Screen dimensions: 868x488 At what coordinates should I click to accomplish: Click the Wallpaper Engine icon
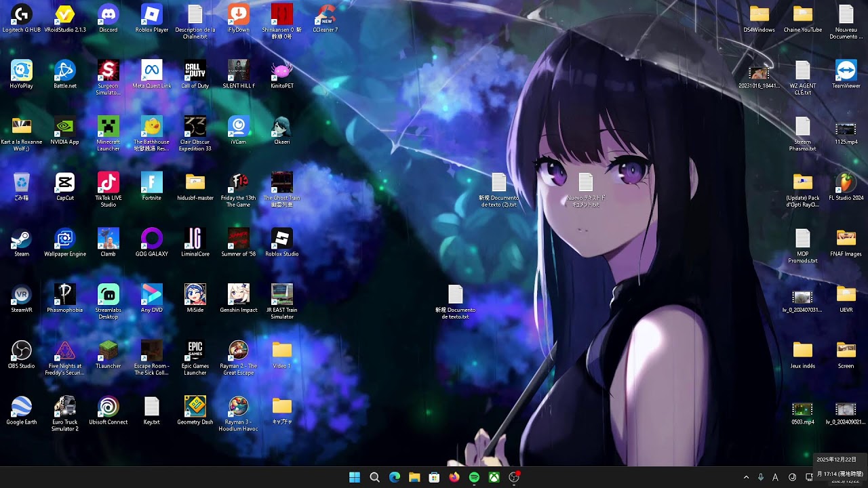pos(65,243)
